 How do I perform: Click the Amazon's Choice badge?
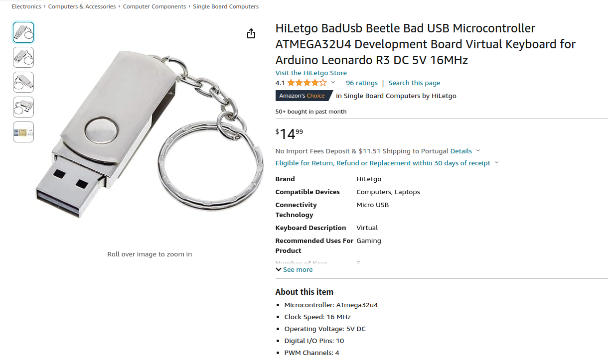pos(303,96)
